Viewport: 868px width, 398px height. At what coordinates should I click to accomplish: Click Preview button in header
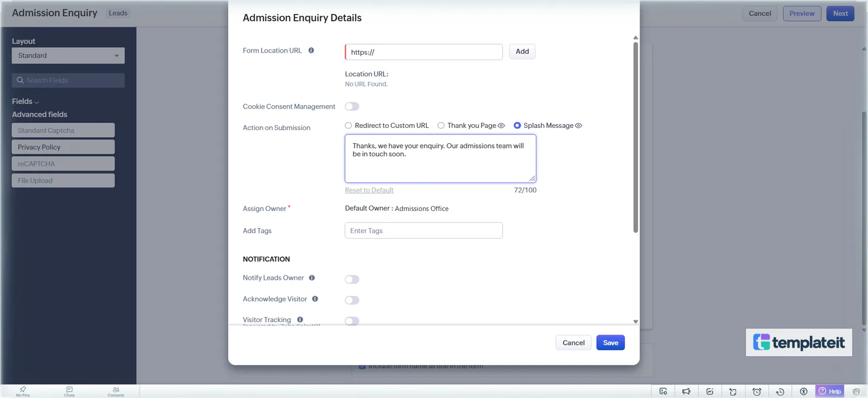point(802,14)
